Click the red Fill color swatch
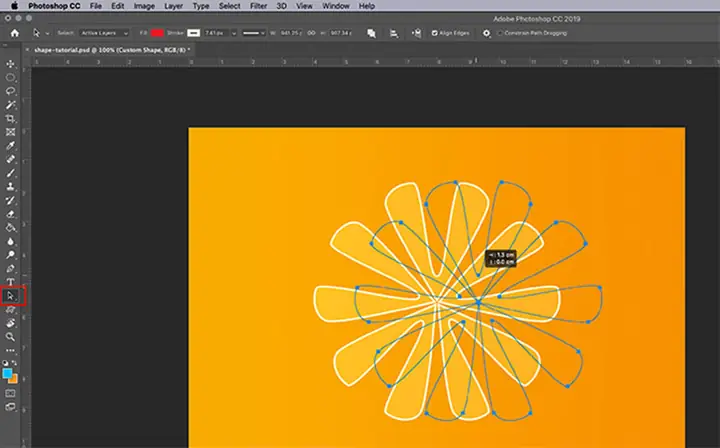This screenshot has height=448, width=720. coord(157,33)
